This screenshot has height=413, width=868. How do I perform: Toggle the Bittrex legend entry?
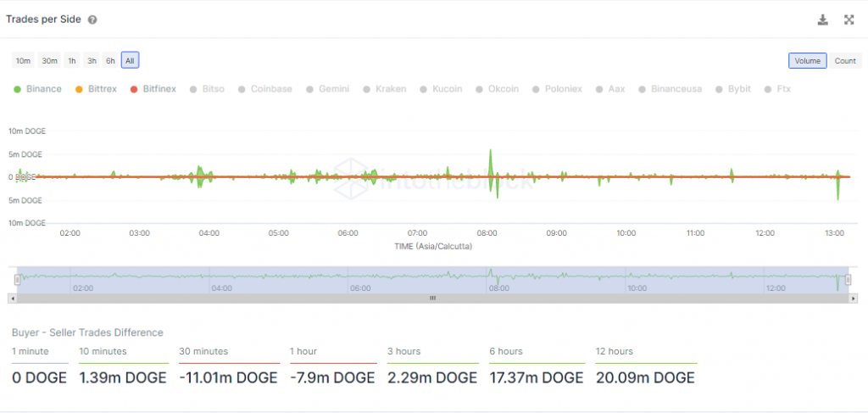pos(96,89)
